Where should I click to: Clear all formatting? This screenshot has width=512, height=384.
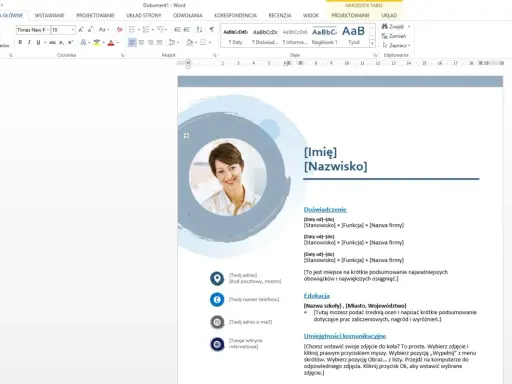point(119,30)
